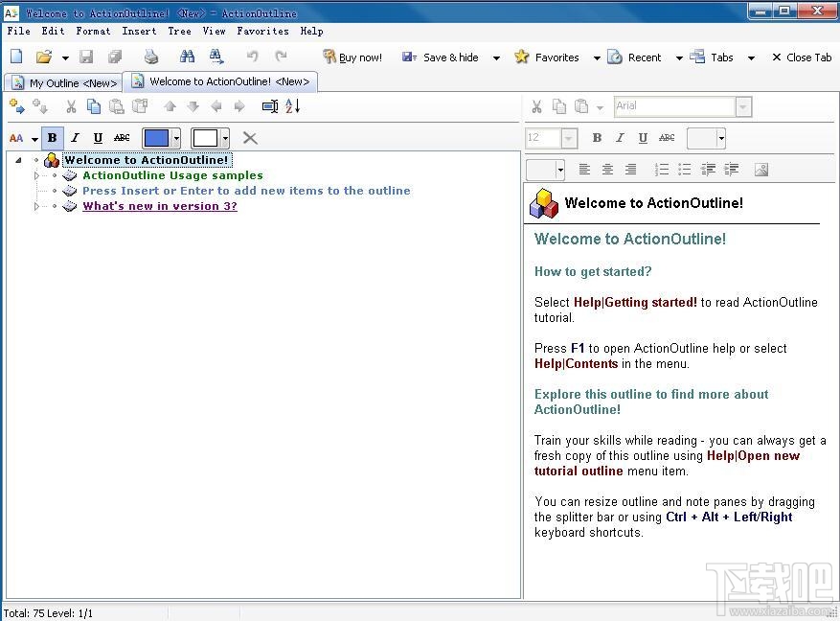Add a new item in tree toolbar
The width and height of the screenshot is (840, 621).
click(x=16, y=106)
